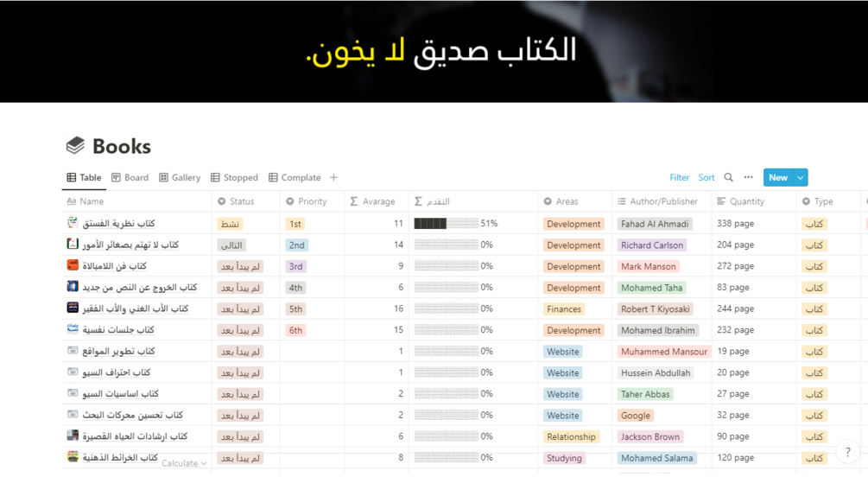Click page icon of كتاب الخرائط الذهنية
The image size is (868, 496).
(73, 457)
